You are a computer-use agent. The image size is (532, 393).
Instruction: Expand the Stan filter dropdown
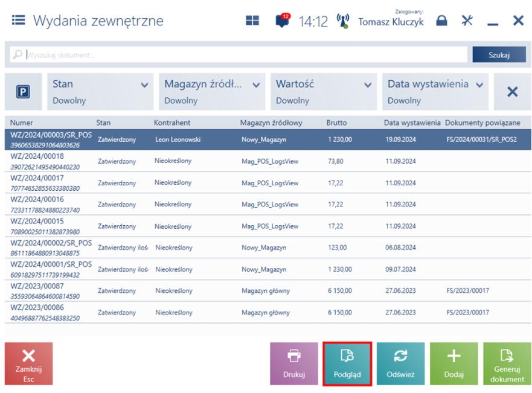click(x=100, y=92)
